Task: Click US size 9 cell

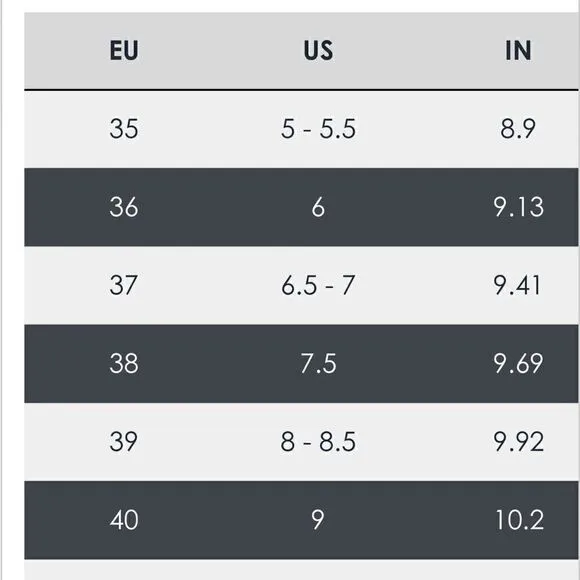Action: click(318, 520)
